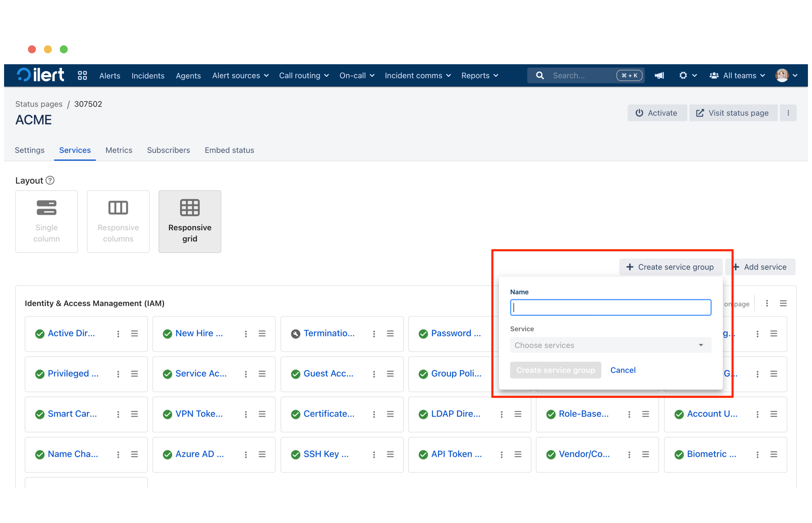Select the Responsive grid layout option
This screenshot has height=523, width=812.
[190, 221]
